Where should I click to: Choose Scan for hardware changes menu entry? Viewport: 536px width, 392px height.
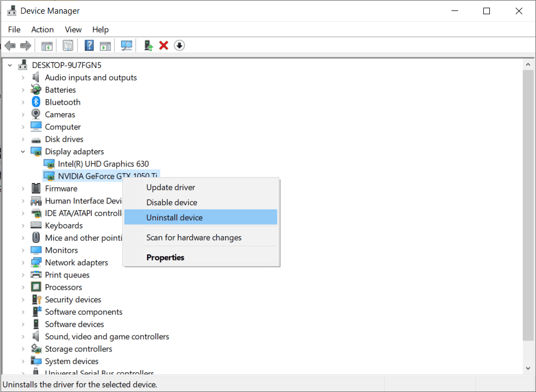click(x=201, y=237)
